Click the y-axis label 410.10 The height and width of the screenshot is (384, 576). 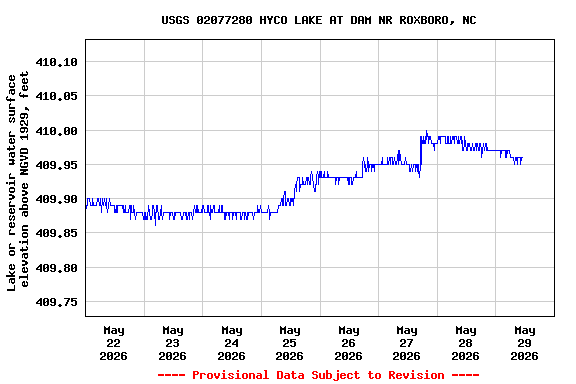(57, 62)
